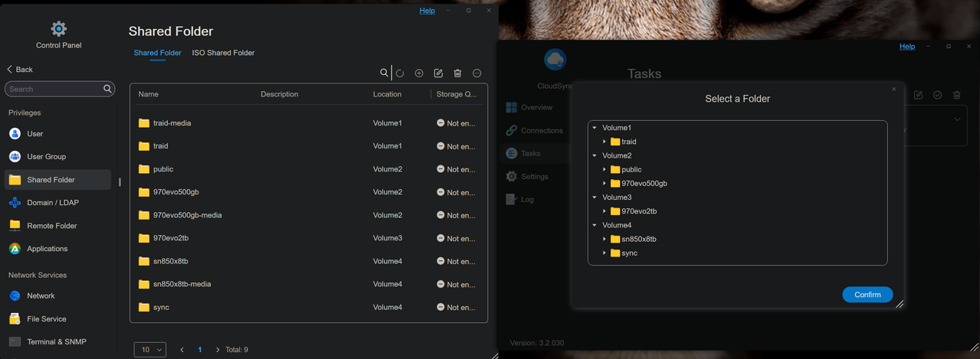Expand the sync folder in the tree
Image resolution: width=980 pixels, height=359 pixels.
pyautogui.click(x=605, y=253)
